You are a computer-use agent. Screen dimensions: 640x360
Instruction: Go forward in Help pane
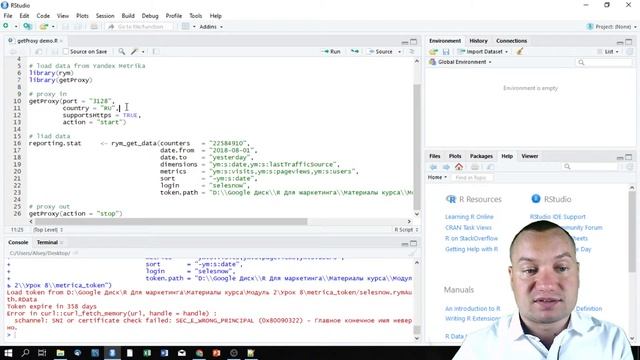[446, 167]
